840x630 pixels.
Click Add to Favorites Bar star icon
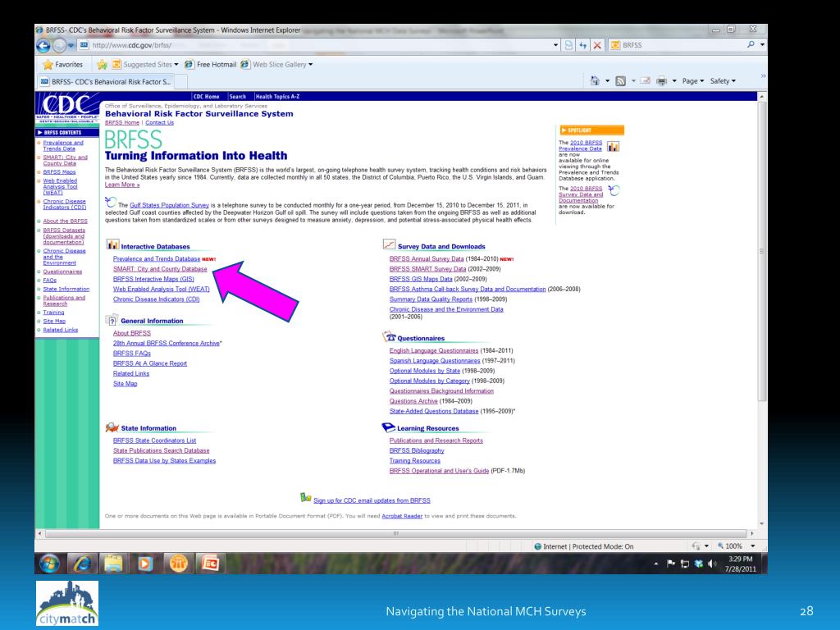(102, 64)
